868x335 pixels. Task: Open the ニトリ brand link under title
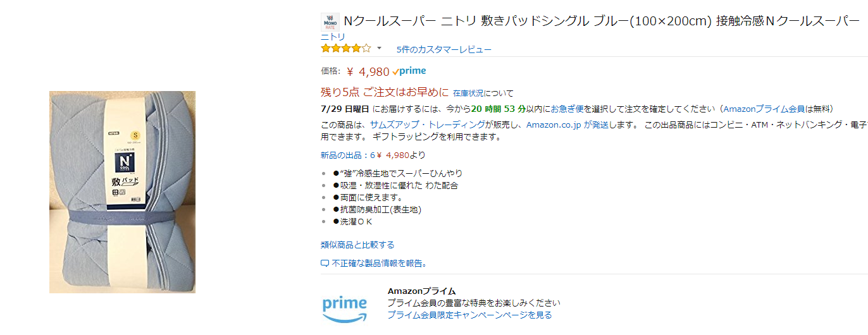tap(333, 37)
